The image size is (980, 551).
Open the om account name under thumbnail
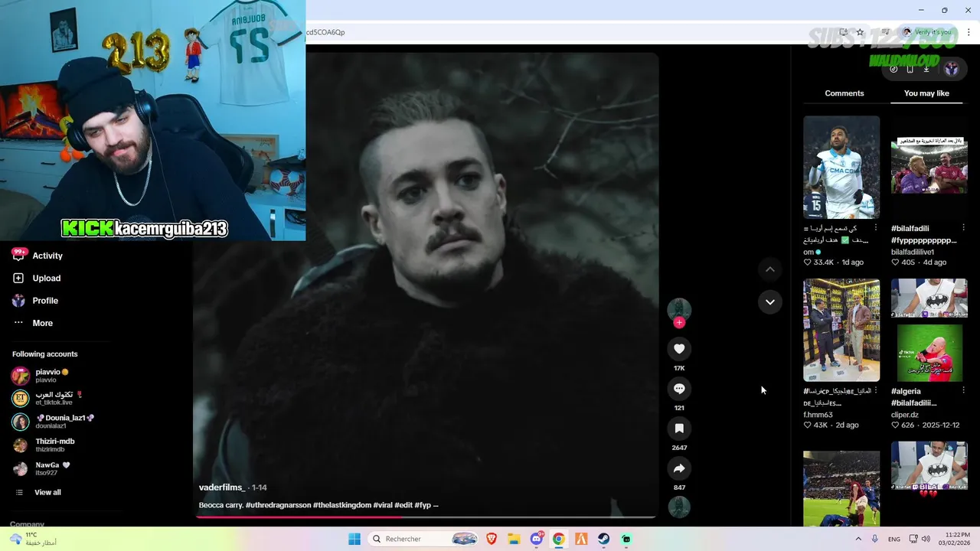808,252
